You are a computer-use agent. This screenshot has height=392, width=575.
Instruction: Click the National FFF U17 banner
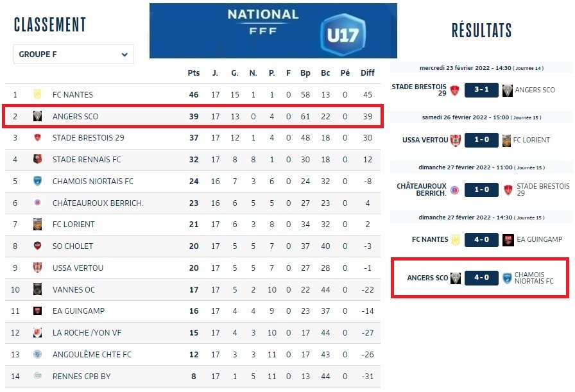[273, 30]
